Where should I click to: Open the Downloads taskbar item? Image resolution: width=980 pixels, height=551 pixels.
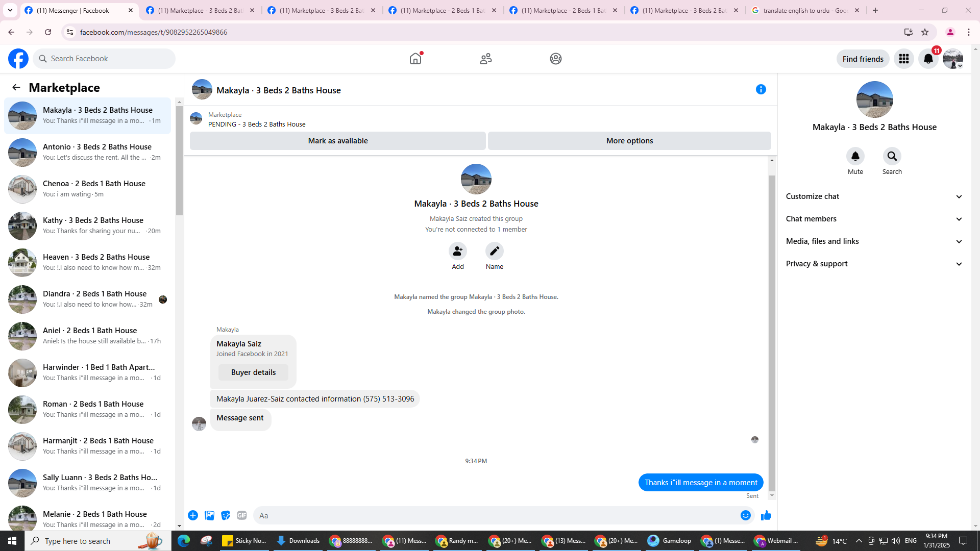coord(298,541)
